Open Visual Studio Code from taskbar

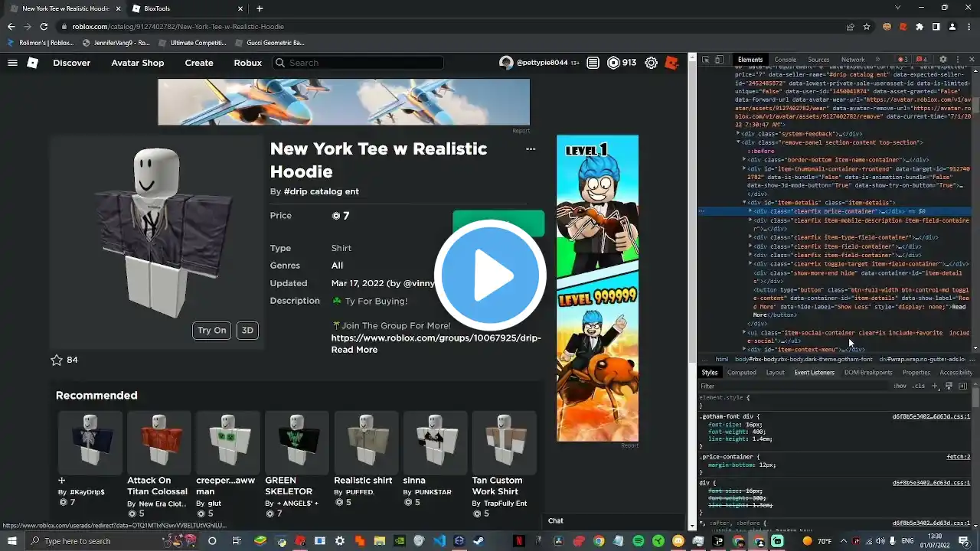click(x=439, y=541)
